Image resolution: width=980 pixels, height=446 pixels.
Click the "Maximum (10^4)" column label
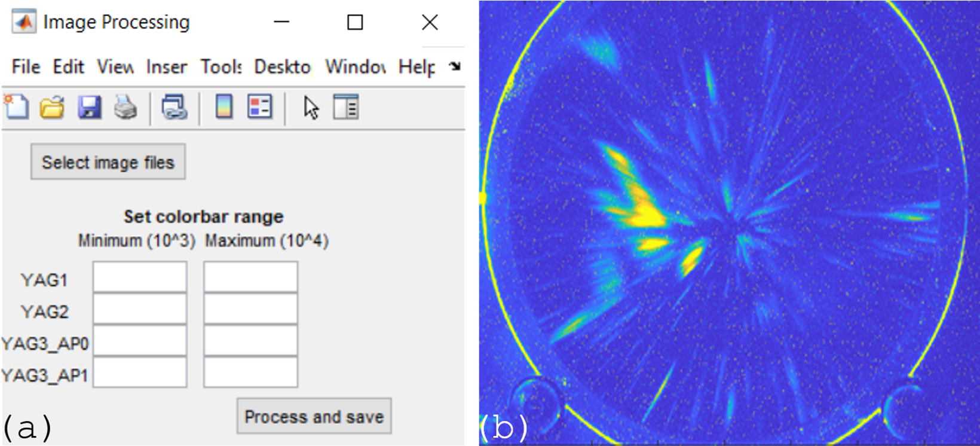pos(267,241)
